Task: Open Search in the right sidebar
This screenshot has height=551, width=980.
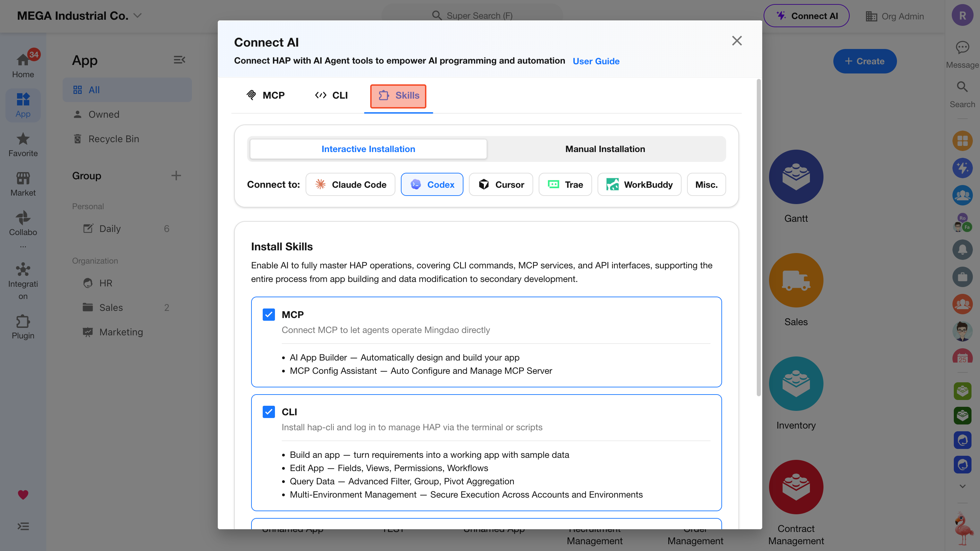Action: click(962, 94)
